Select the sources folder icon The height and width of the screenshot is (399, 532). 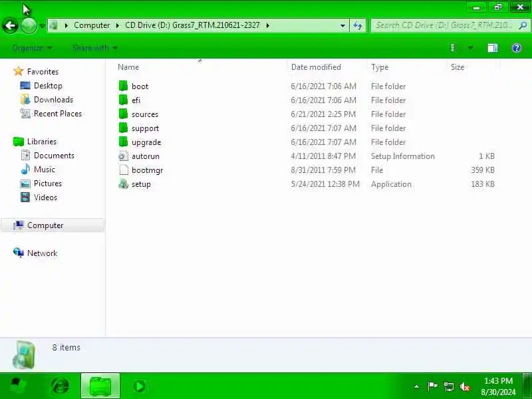123,114
